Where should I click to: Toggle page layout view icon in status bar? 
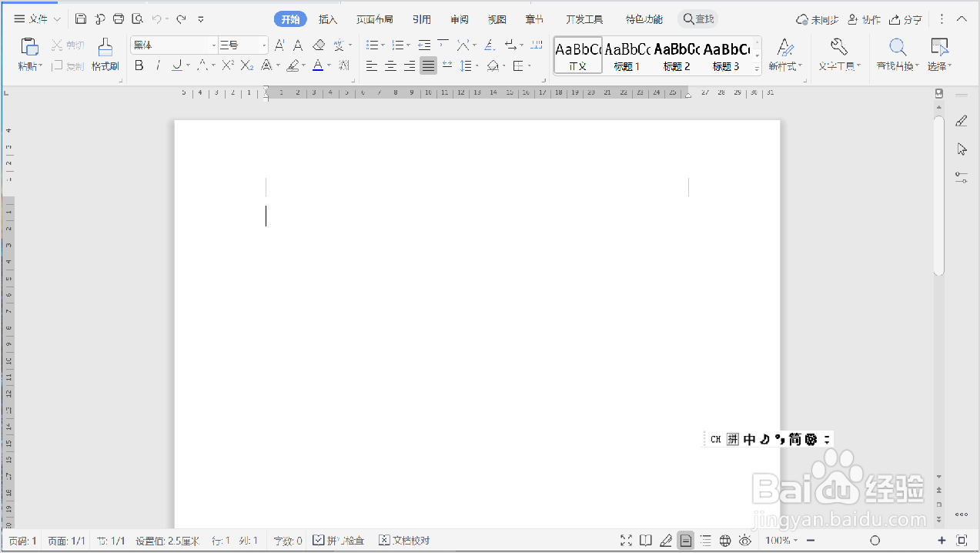[686, 541]
